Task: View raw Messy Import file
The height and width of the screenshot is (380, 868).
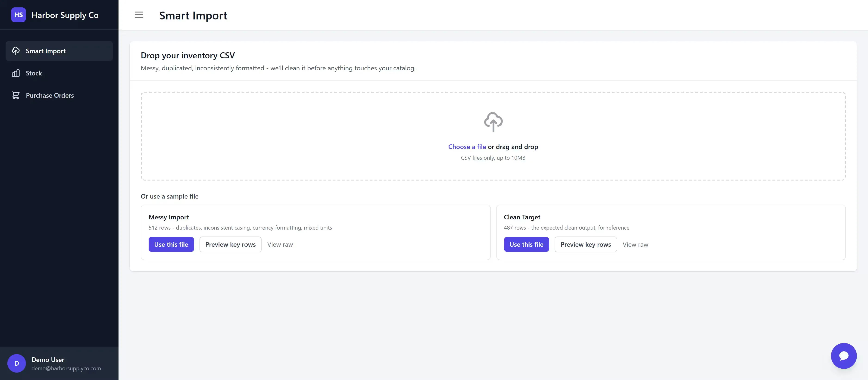Action: [280, 245]
